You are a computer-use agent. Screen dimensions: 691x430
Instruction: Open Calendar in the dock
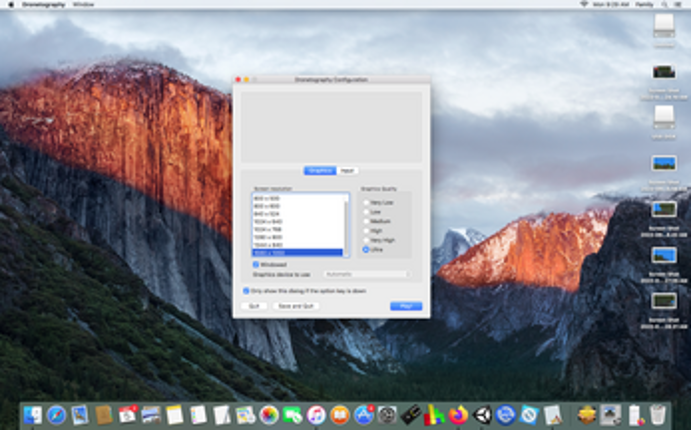point(128,415)
